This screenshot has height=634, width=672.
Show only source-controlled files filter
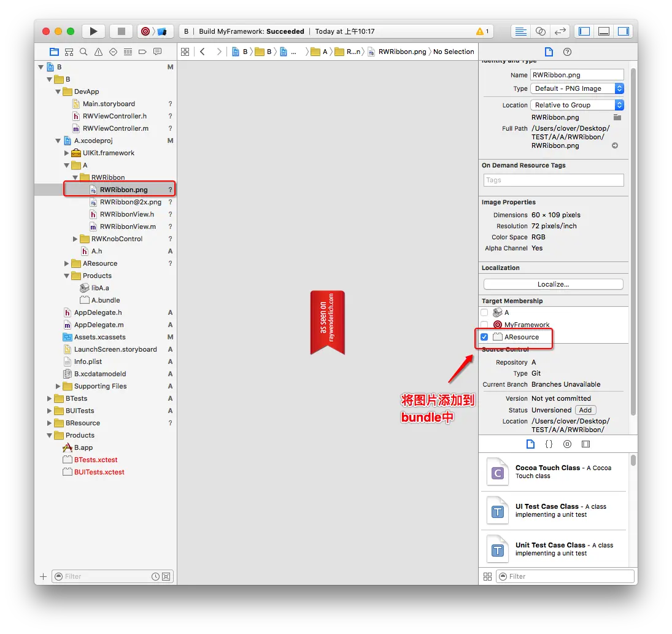166,576
